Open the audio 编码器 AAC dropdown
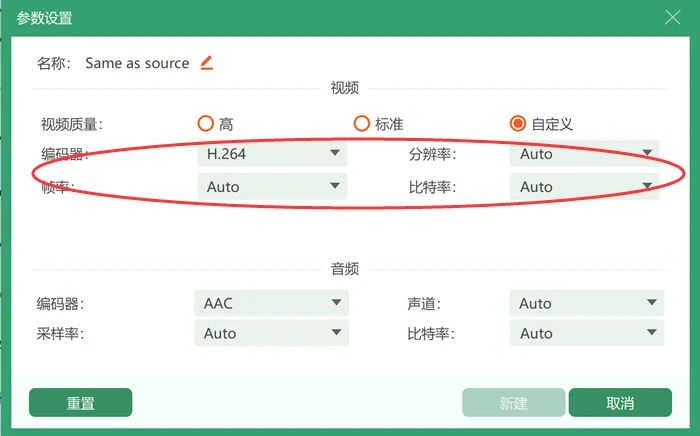700x436 pixels. [271, 303]
